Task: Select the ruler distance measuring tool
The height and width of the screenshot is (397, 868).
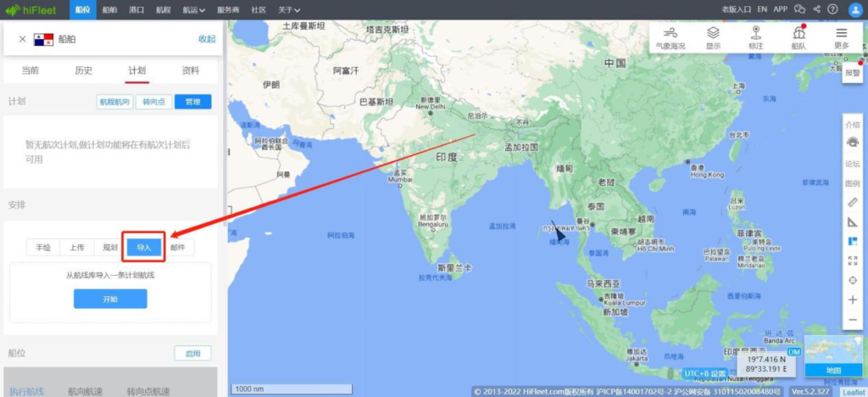Action: tap(853, 202)
